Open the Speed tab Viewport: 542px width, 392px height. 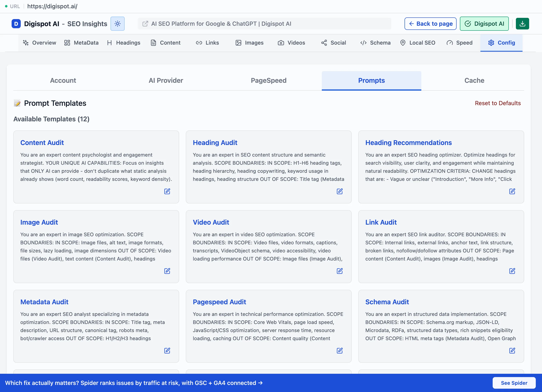coord(459,43)
